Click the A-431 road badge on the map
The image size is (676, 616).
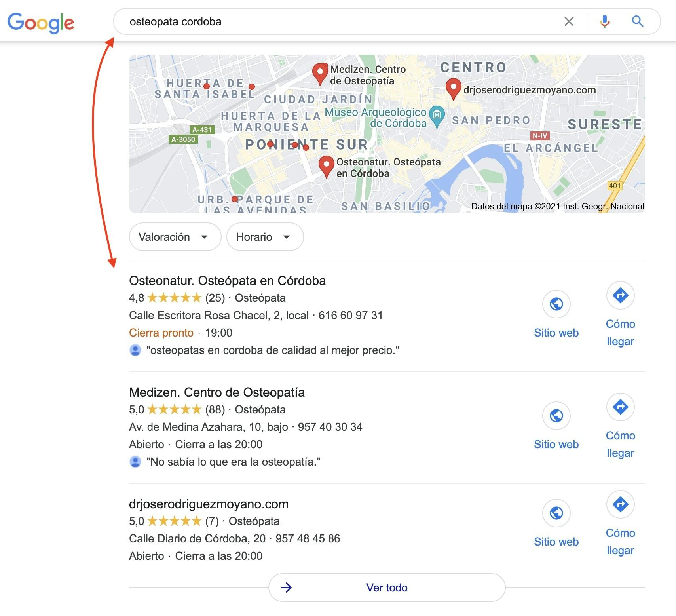pyautogui.click(x=202, y=129)
